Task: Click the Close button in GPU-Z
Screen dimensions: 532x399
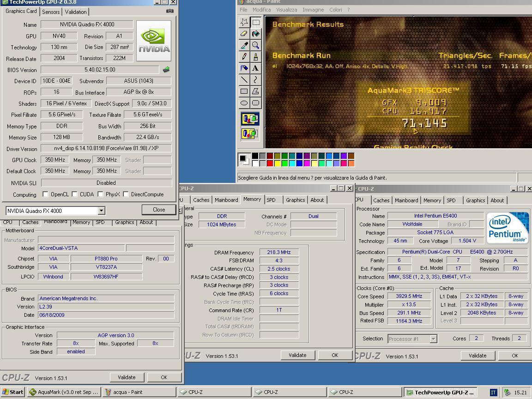Action: (159, 210)
